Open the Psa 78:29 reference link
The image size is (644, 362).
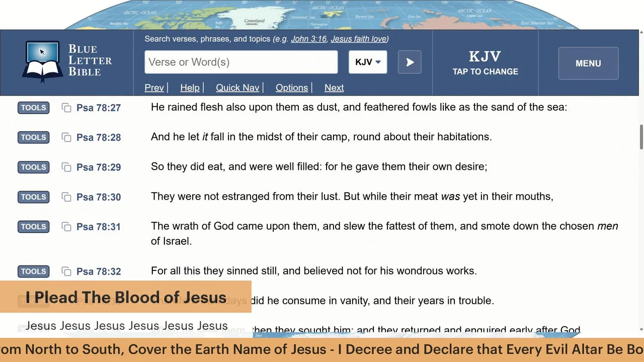click(x=99, y=167)
